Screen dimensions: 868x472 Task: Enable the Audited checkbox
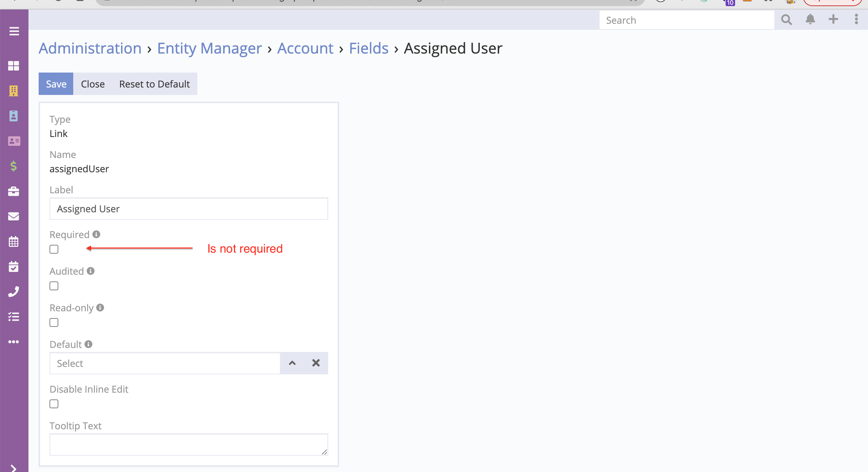[54, 286]
